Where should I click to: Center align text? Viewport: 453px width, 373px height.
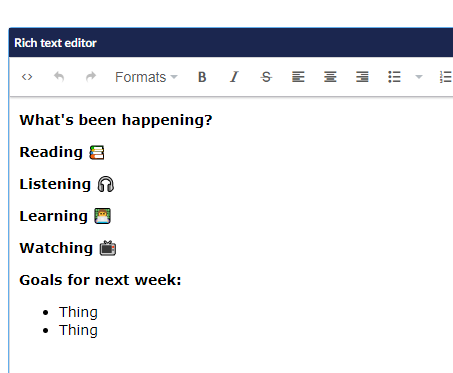330,77
